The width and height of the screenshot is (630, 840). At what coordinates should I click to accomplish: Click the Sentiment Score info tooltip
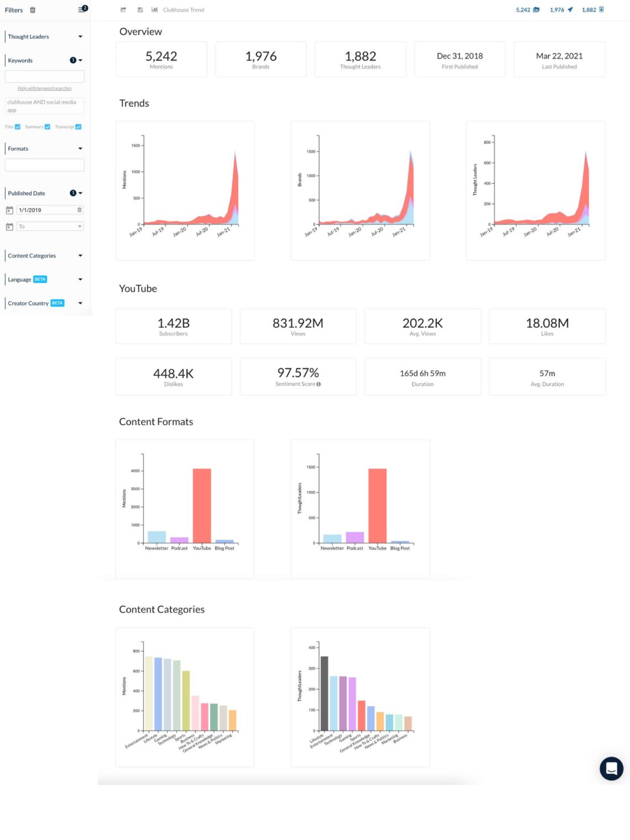click(x=318, y=384)
